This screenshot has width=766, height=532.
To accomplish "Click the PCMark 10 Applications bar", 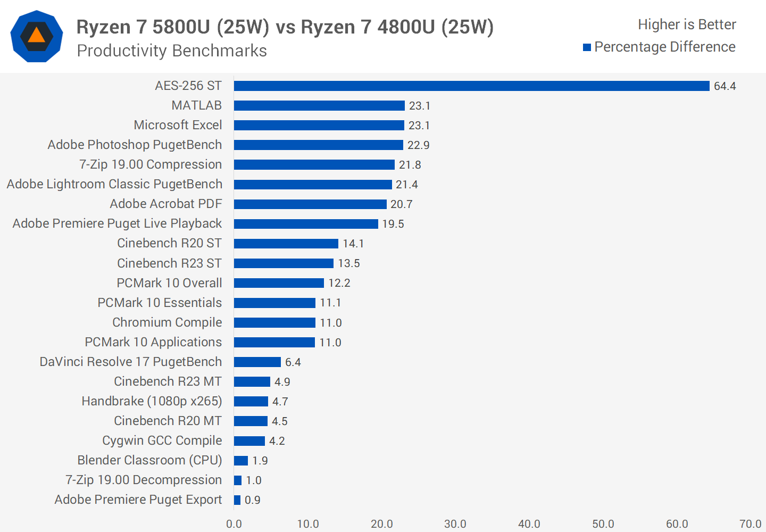I will point(274,343).
